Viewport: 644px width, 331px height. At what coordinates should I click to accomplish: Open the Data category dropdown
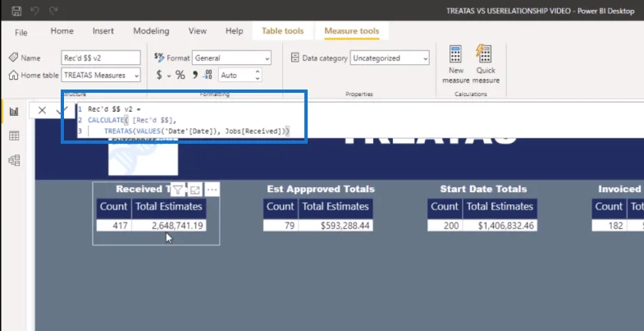tap(390, 58)
